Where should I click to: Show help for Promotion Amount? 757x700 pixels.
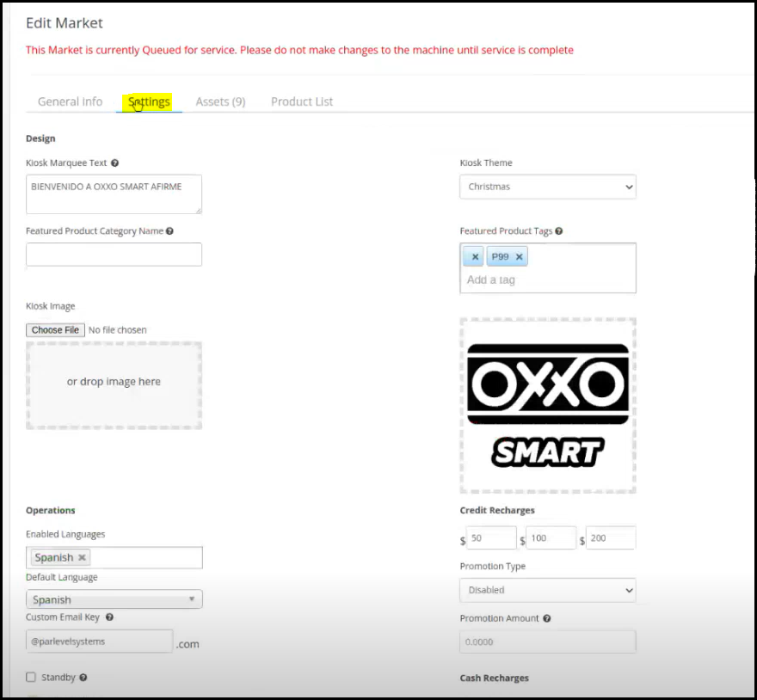point(546,618)
